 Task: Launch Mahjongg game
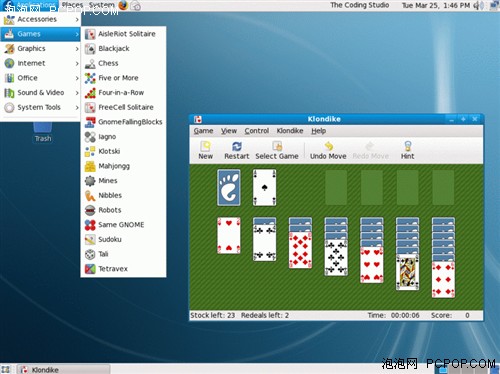coord(123,166)
